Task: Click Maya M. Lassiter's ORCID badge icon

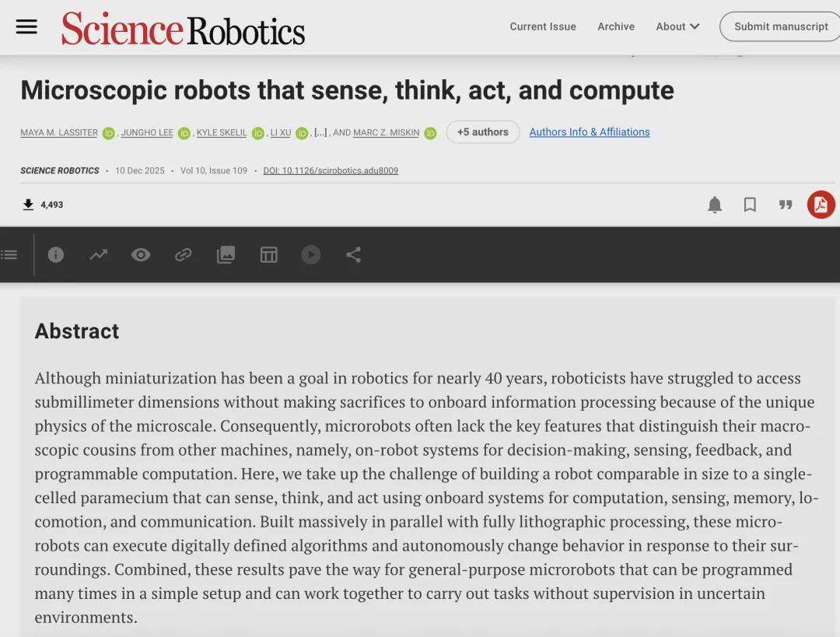Action: click(x=108, y=132)
